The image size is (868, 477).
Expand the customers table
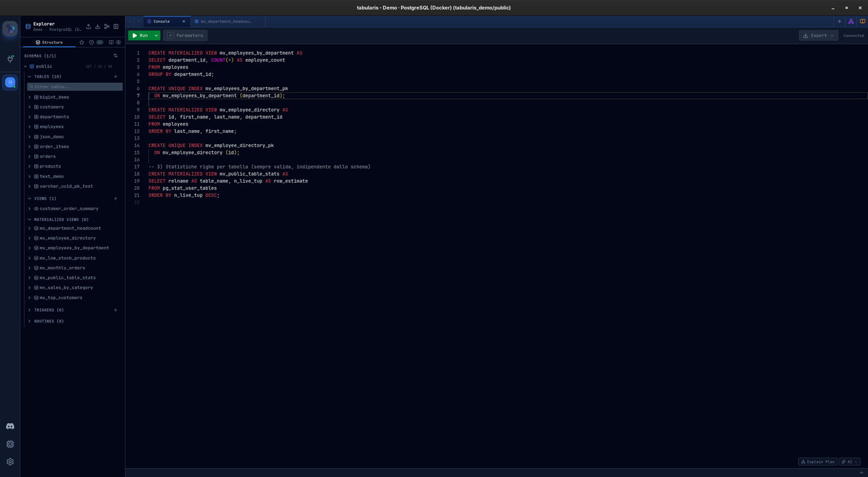(x=30, y=107)
